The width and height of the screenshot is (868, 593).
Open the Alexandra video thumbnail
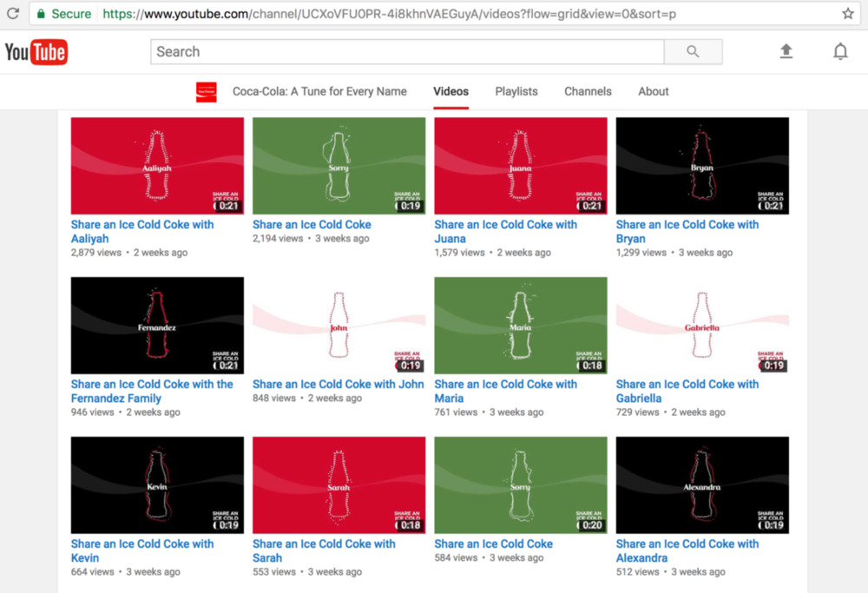click(x=702, y=485)
